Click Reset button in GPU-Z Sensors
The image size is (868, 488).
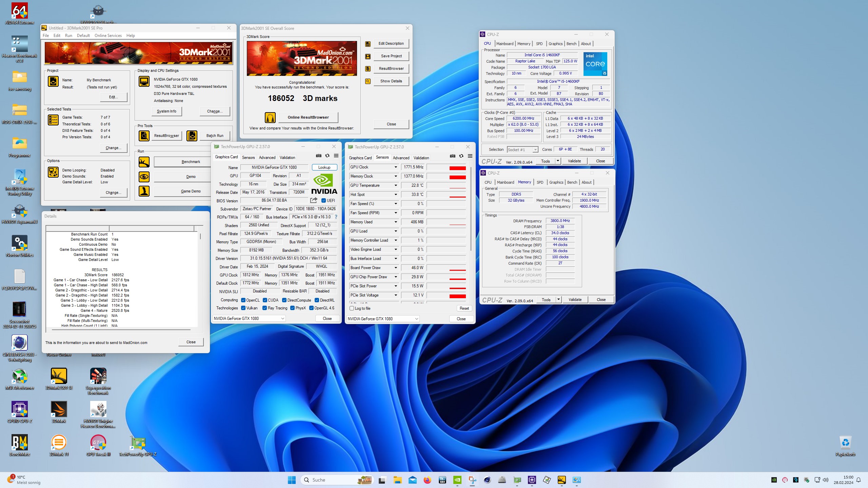coord(464,308)
